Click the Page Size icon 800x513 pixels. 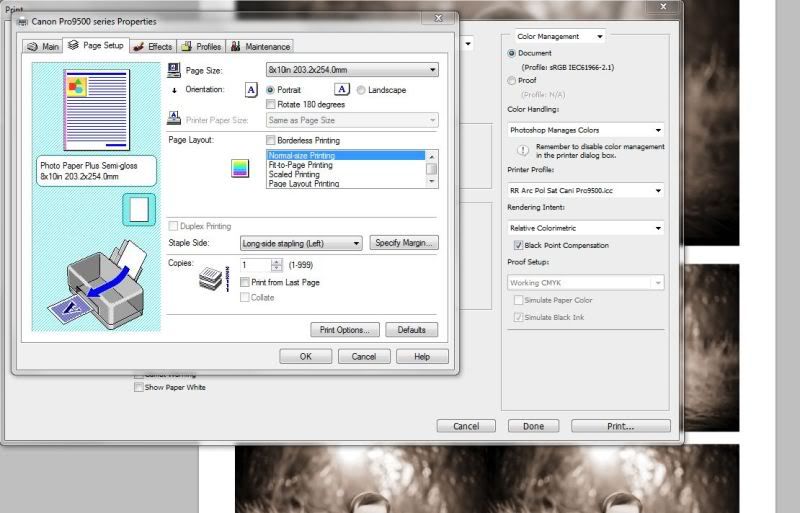[x=175, y=70]
